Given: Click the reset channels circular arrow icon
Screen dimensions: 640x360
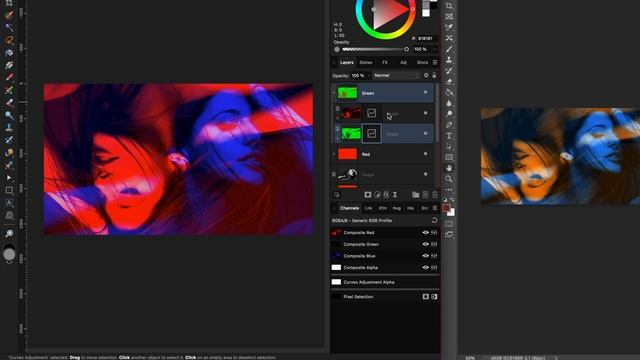Looking at the screenshot, I should point(434,220).
